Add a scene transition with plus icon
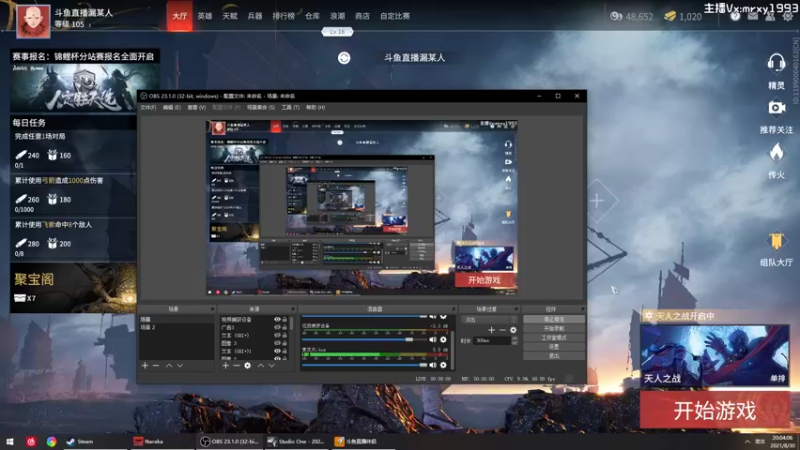Viewport: 800px width, 450px height. tap(491, 330)
